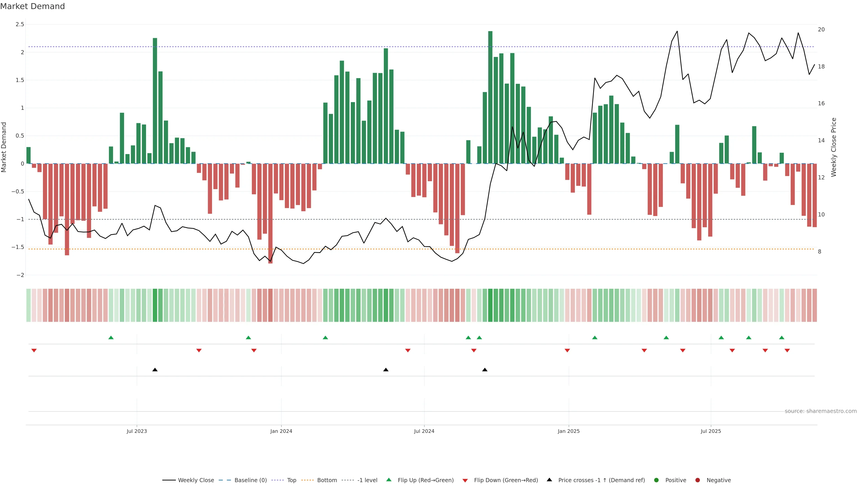Click the black Price crosses -1 legend triangle
Screen dimensions: 868x488
point(549,480)
